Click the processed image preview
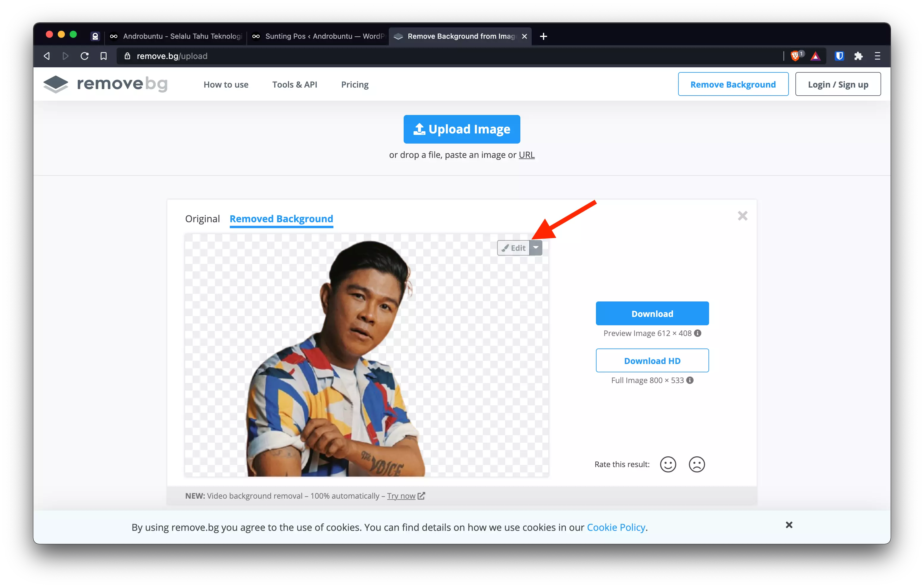The width and height of the screenshot is (924, 588). point(366,355)
